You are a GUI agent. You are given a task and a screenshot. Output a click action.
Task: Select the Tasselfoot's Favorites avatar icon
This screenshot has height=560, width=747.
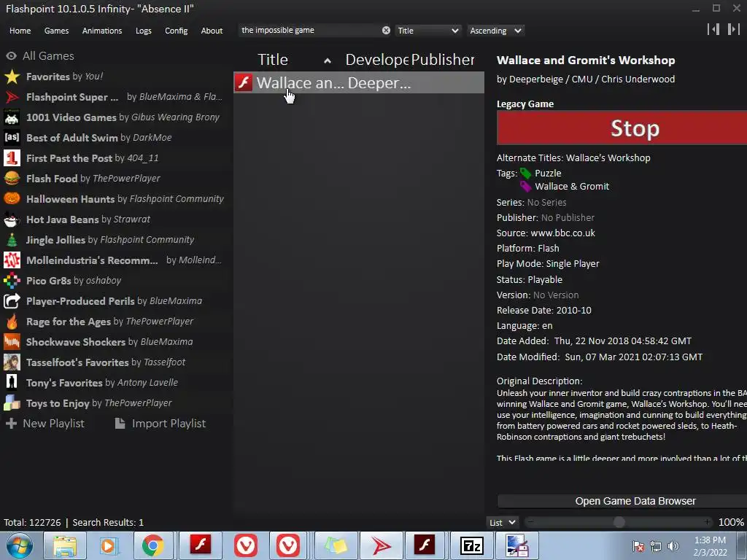[x=12, y=362]
